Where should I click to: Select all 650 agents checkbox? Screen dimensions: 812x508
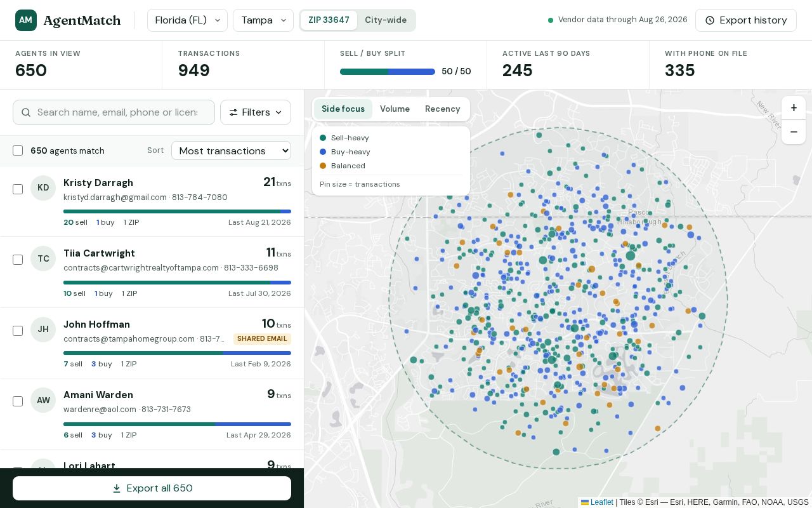[18, 150]
